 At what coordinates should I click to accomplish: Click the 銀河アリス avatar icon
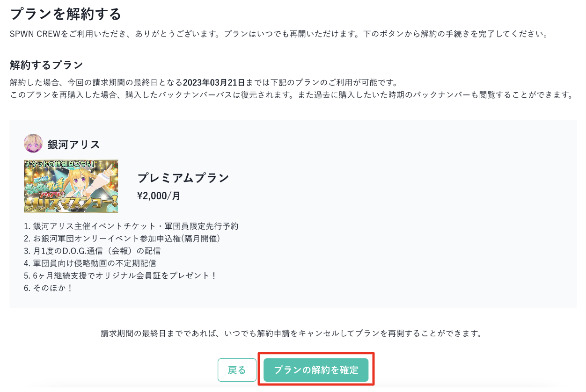click(33, 144)
